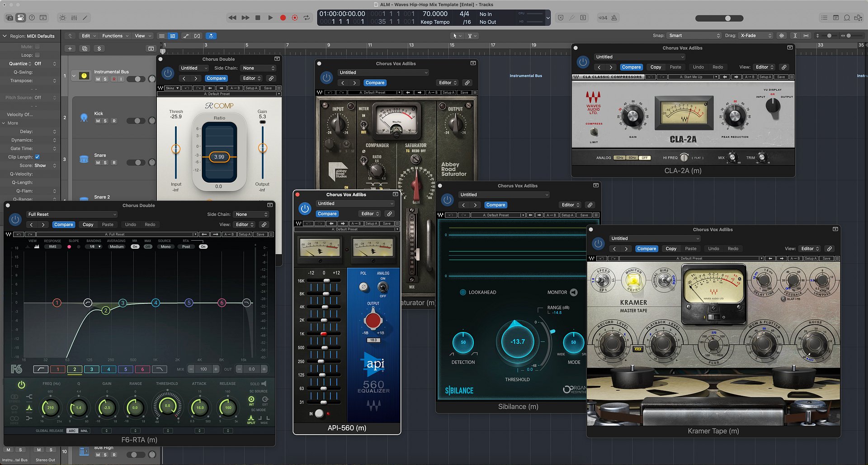Image resolution: width=868 pixels, height=465 pixels.
Task: Mute the Kick track
Action: pos(98,121)
